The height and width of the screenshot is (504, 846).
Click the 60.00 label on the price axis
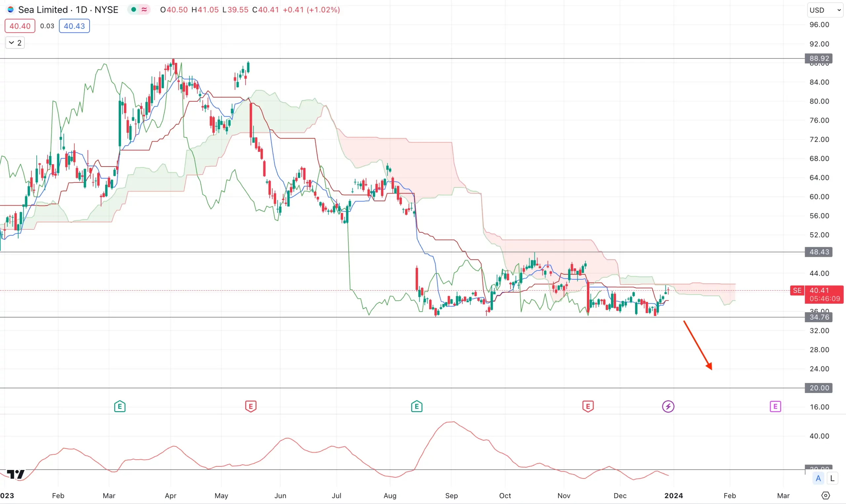tap(819, 197)
